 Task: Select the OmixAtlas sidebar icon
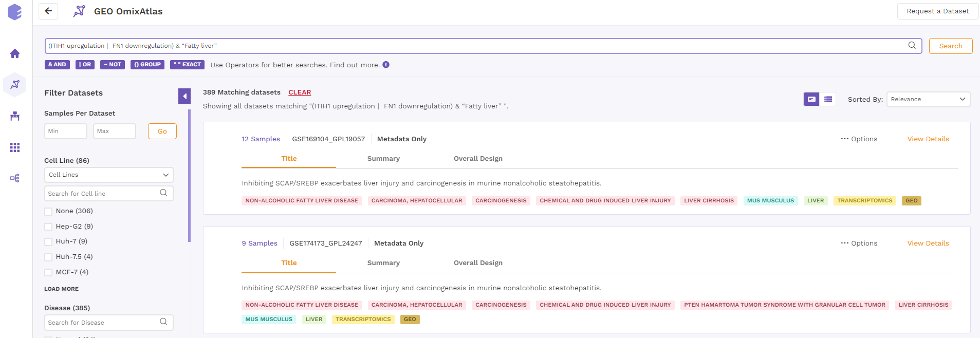15,85
